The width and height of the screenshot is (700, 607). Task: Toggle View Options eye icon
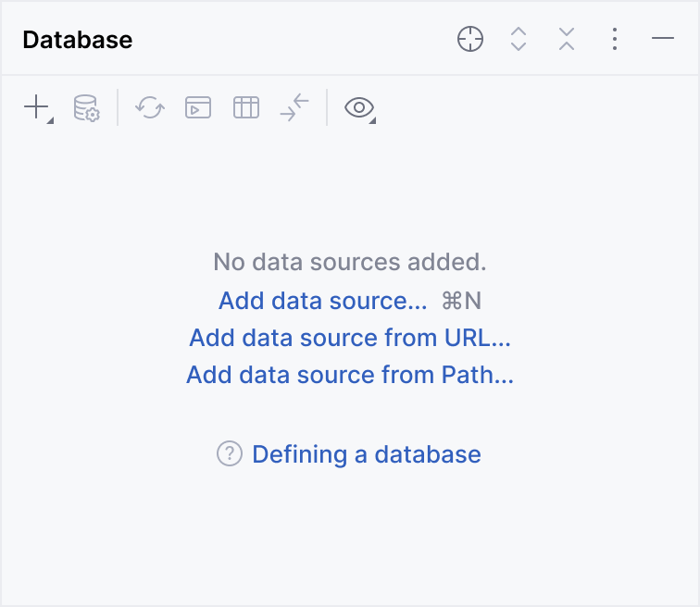point(358,107)
